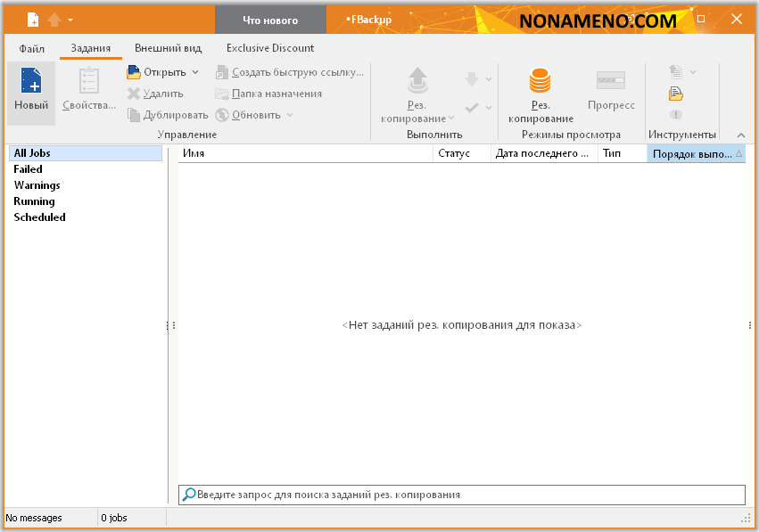Click the Что нового button
The image size is (759, 532).
270,20
